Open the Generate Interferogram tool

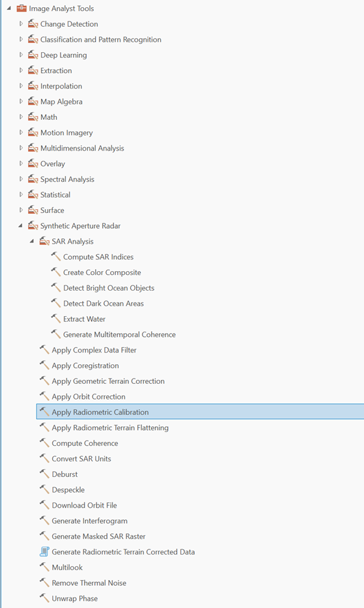coord(90,521)
